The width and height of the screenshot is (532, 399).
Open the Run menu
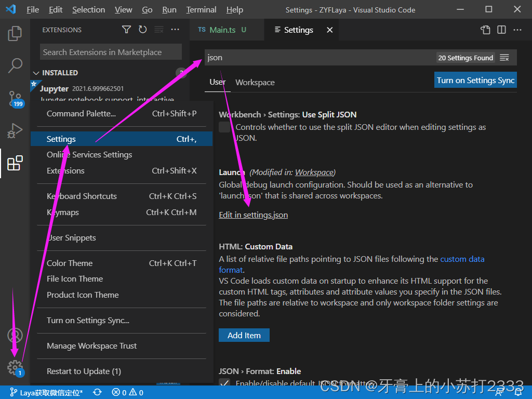[x=169, y=10]
